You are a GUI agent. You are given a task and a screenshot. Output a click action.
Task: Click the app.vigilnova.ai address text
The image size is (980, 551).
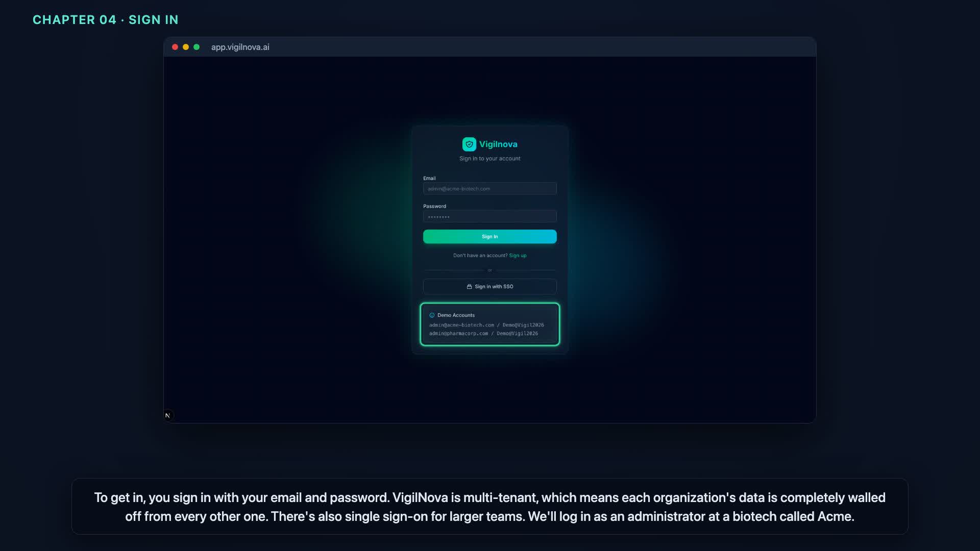pyautogui.click(x=240, y=47)
